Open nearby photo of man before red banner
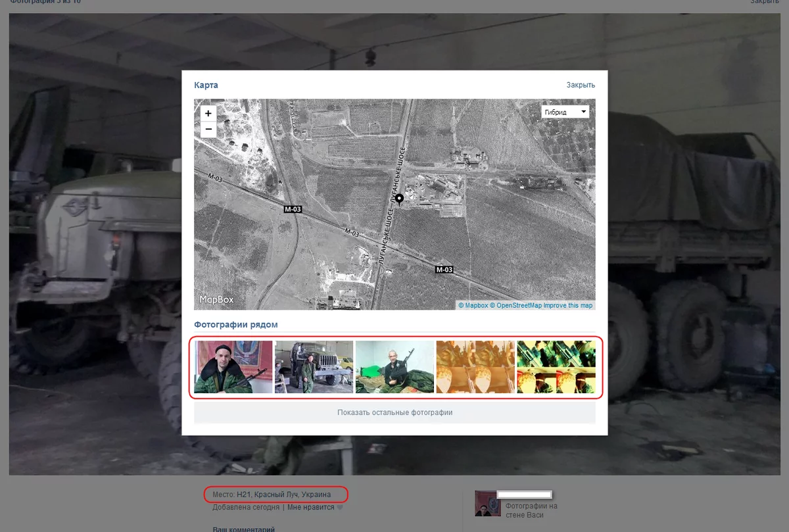Screen dimensions: 789x532 point(233,367)
